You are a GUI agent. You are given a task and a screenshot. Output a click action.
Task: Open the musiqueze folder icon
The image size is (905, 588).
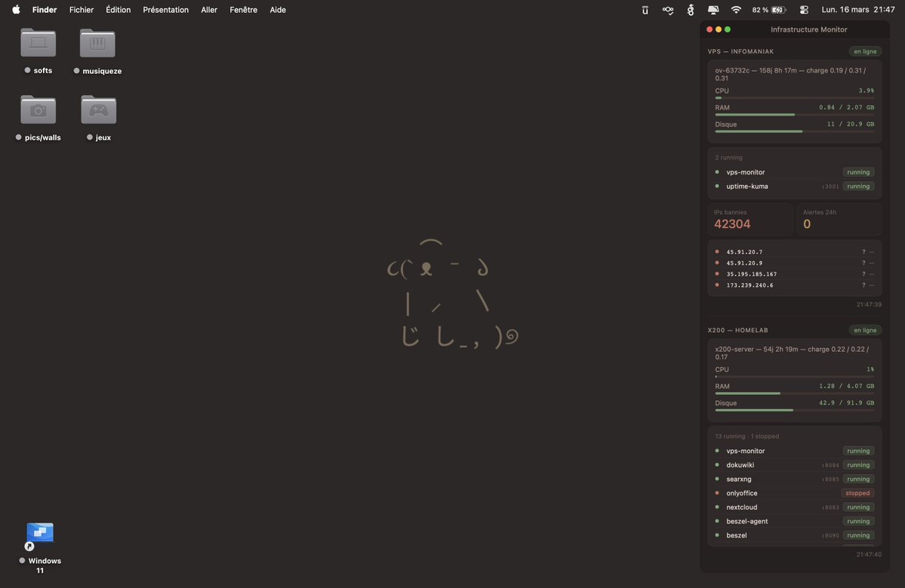tap(97, 43)
